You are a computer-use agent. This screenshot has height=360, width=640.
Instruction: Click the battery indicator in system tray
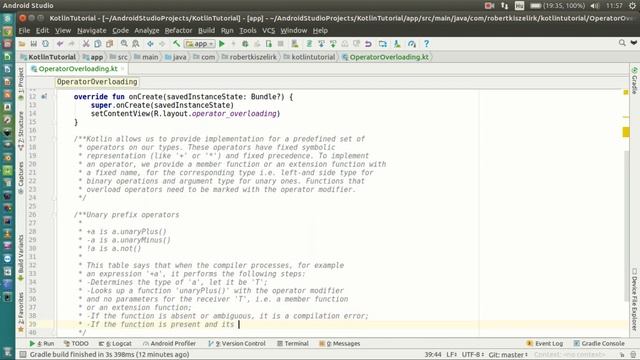[557, 6]
